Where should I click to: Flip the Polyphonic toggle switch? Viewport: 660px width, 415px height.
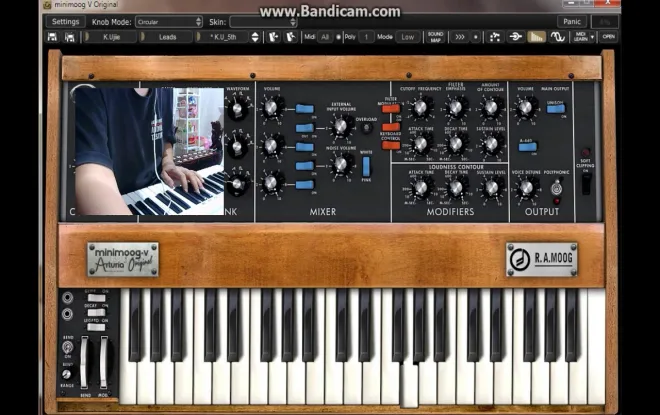click(x=556, y=187)
